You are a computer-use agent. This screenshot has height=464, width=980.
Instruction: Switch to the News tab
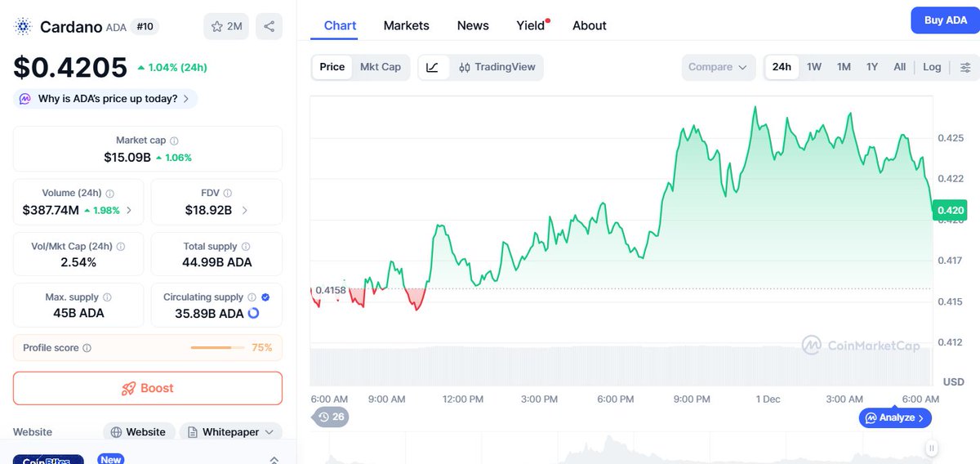(x=473, y=25)
